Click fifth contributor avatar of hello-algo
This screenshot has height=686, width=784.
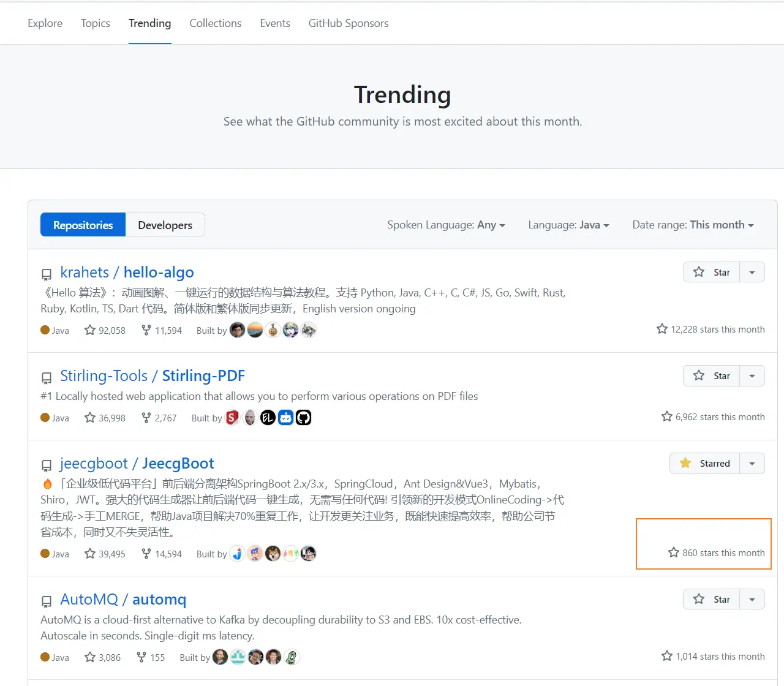tap(309, 330)
